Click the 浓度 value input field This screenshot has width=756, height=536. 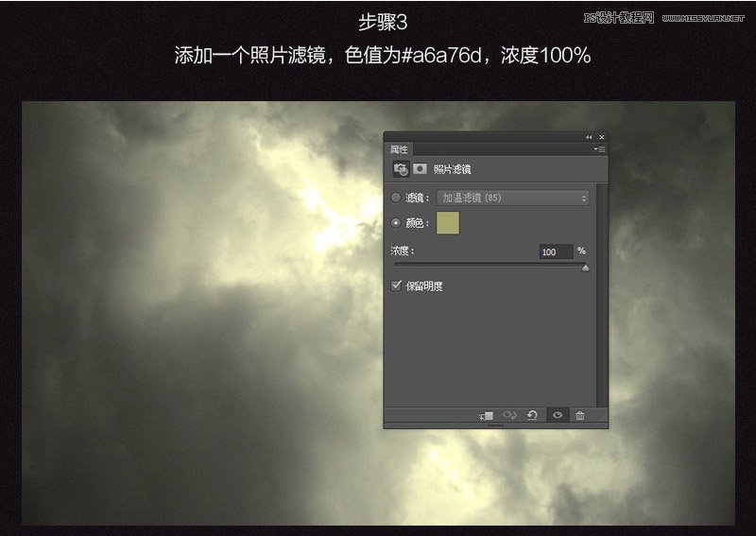(x=556, y=251)
